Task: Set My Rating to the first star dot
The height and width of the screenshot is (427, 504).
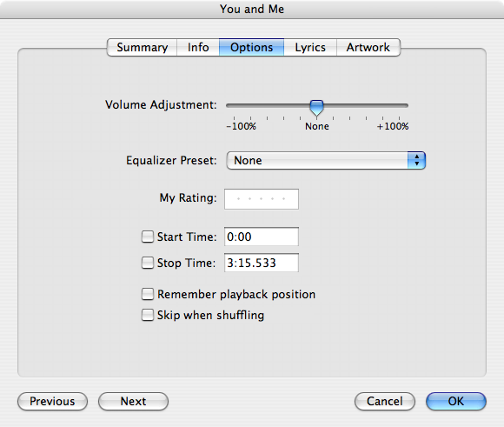Action: pyautogui.click(x=238, y=199)
